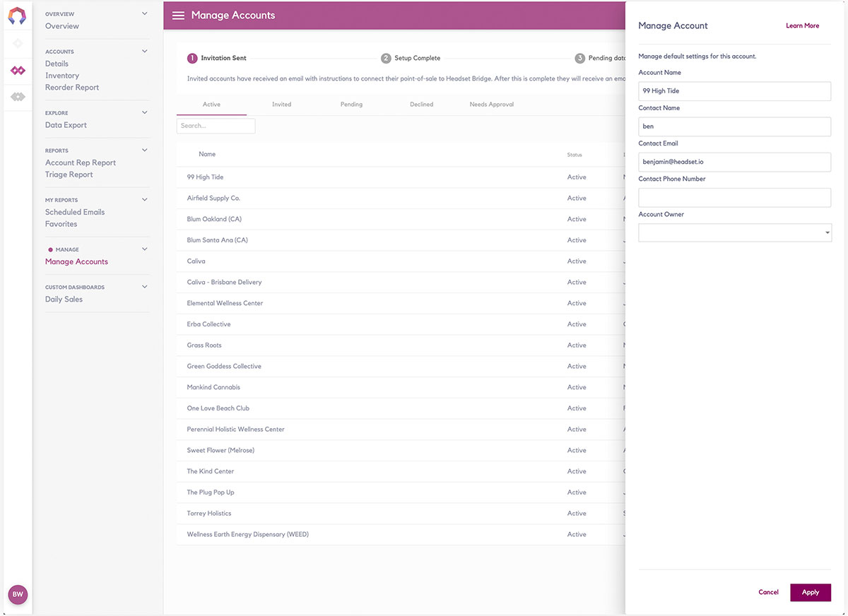Collapse the Custom Dashboards sidebar section
848x616 pixels.
coord(145,287)
